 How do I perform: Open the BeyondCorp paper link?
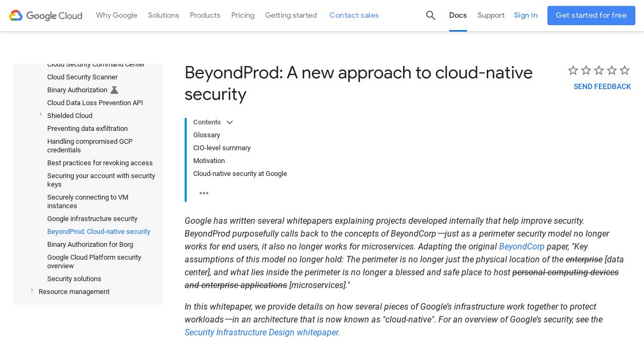(522, 247)
